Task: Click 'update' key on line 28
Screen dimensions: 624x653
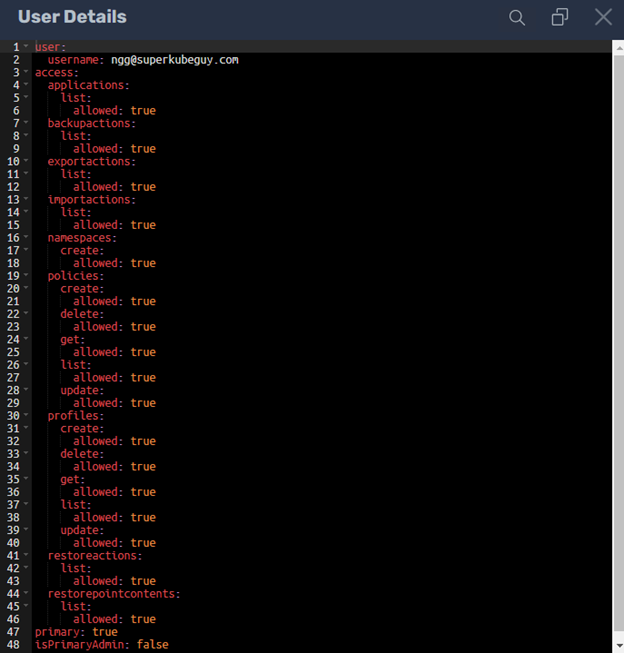Action: click(x=80, y=390)
